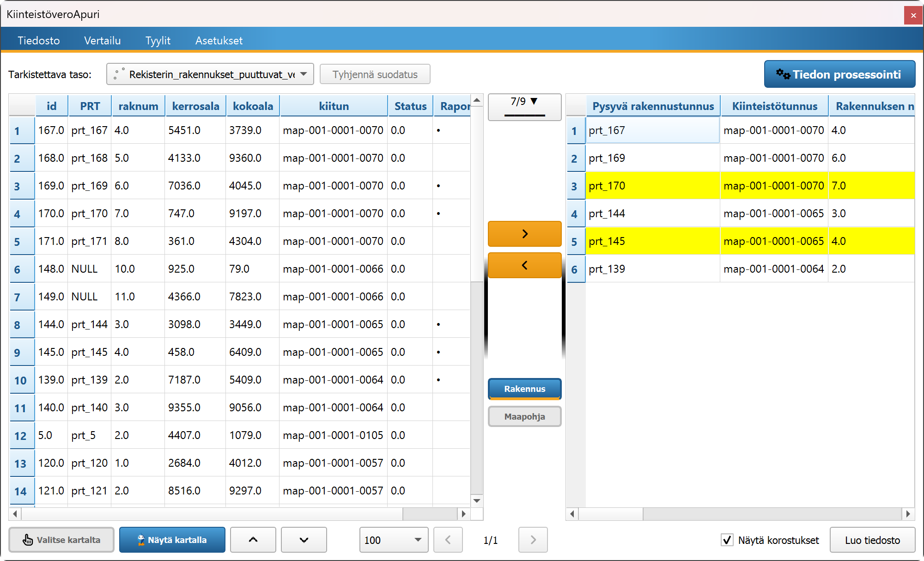The image size is (924, 561).
Task: Uncheck Näytä korostukset checkbox
Action: point(727,540)
